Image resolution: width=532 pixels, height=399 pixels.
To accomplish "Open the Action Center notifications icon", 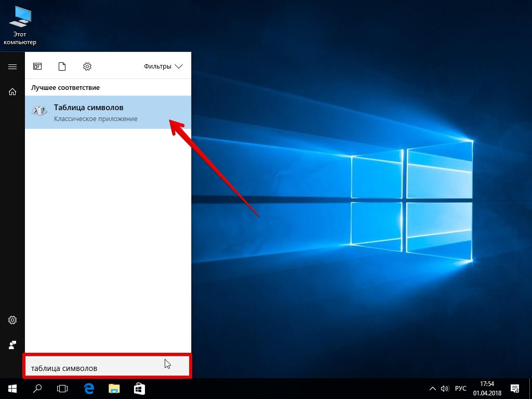I will point(515,388).
